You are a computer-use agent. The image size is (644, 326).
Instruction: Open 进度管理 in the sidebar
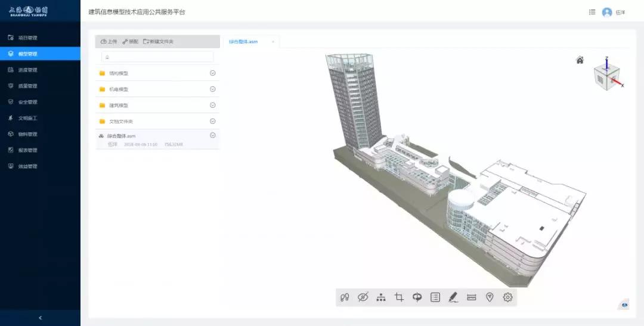point(27,70)
